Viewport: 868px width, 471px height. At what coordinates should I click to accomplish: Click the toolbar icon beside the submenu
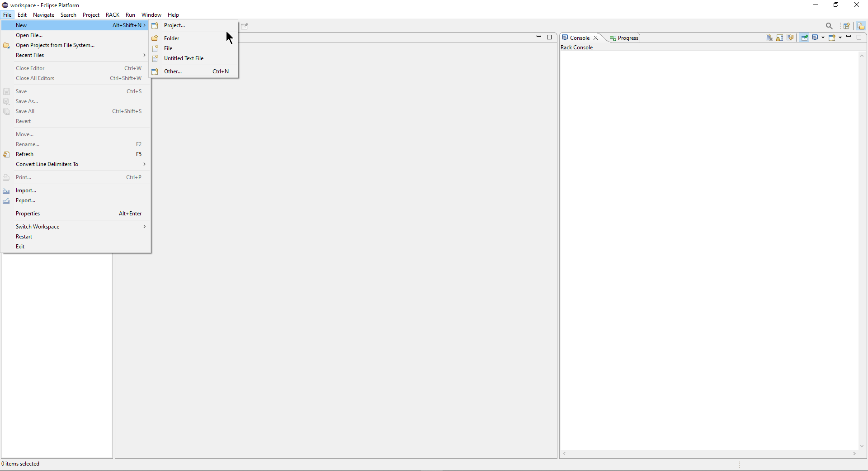[x=245, y=26]
